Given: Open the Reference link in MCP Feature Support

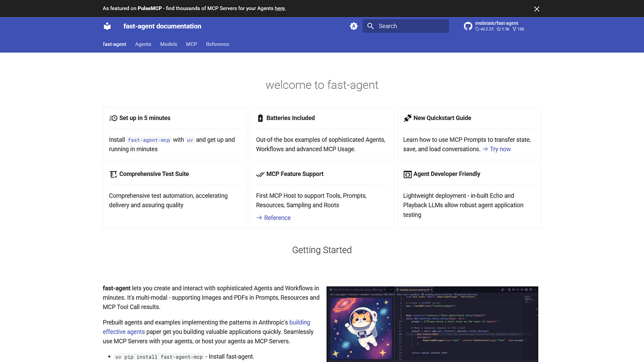Looking at the screenshot, I should click(273, 218).
